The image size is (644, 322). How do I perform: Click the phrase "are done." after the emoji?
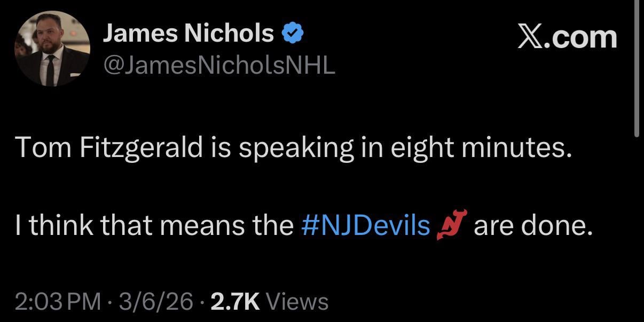pos(533,226)
